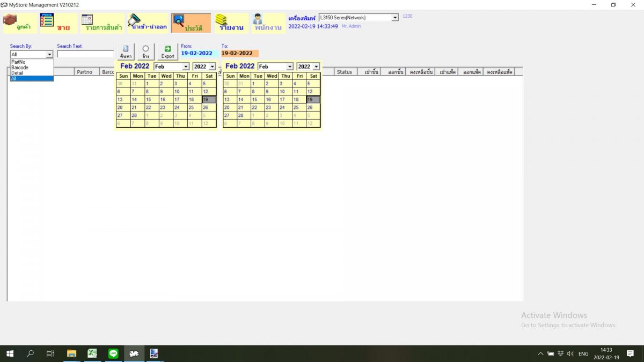Open the Search By dropdown
Viewport: 644px width, 362px height.
pyautogui.click(x=49, y=55)
